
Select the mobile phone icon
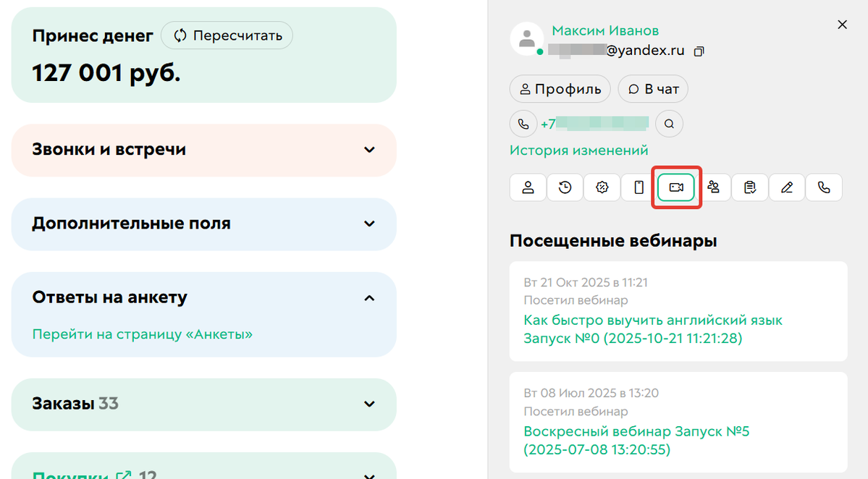(x=639, y=187)
